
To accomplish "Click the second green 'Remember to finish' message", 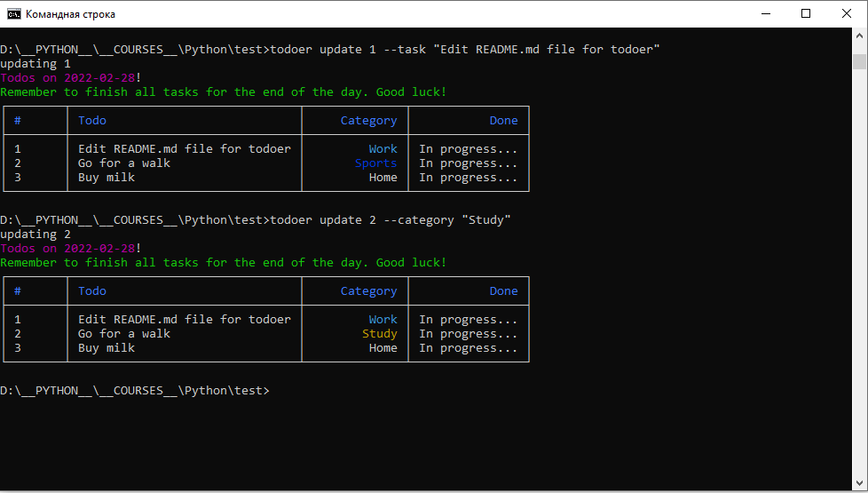I will click(x=223, y=263).
